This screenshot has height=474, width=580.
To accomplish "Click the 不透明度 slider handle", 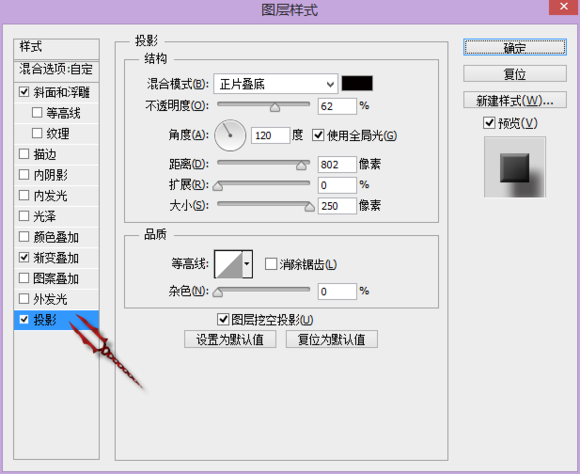I will point(275,107).
